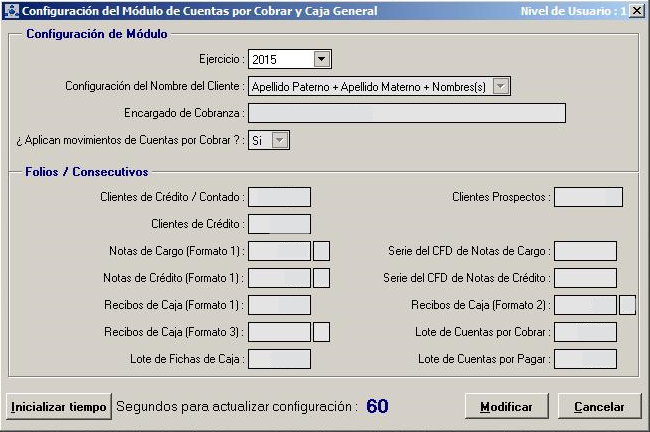Click Serie del CFD de Notas de Crédito field
Viewport: 650px width, 432px height.
[585, 278]
